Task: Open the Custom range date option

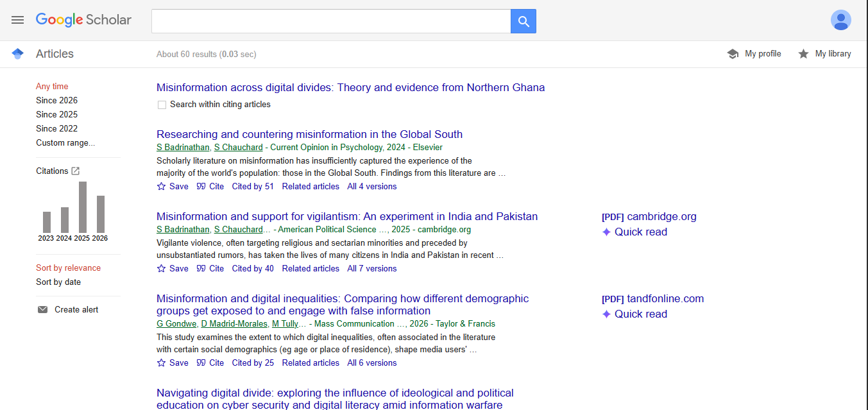Action: pos(65,142)
